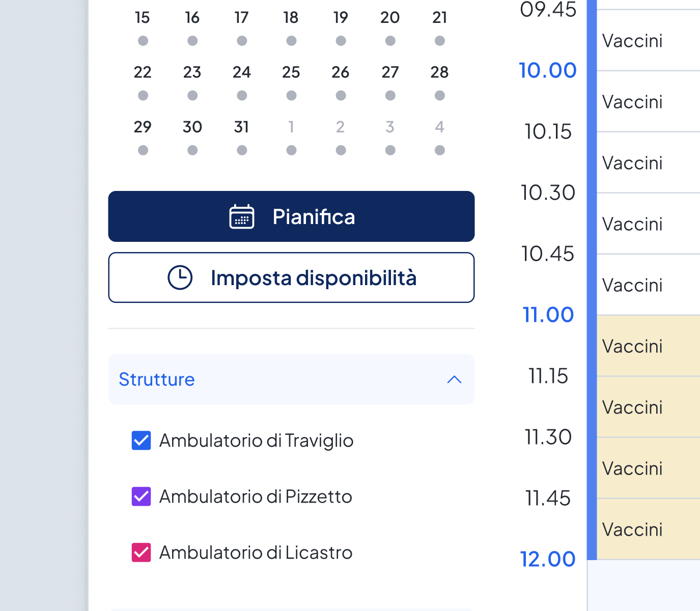
Task: Click the 12.00 time label
Action: click(548, 559)
